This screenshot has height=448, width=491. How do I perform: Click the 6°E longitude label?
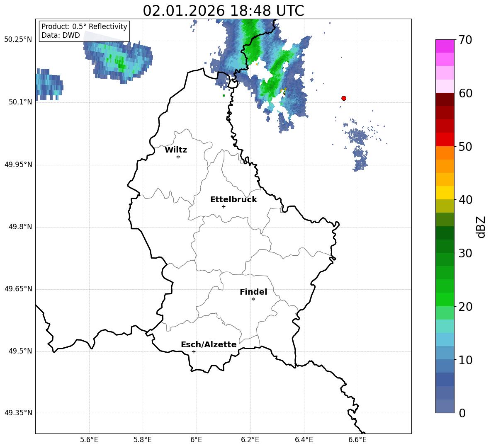tap(196, 440)
